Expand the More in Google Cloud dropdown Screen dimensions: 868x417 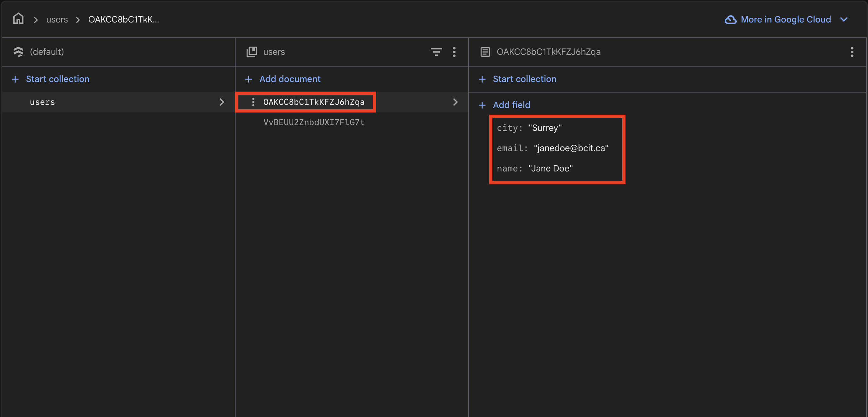click(x=844, y=20)
